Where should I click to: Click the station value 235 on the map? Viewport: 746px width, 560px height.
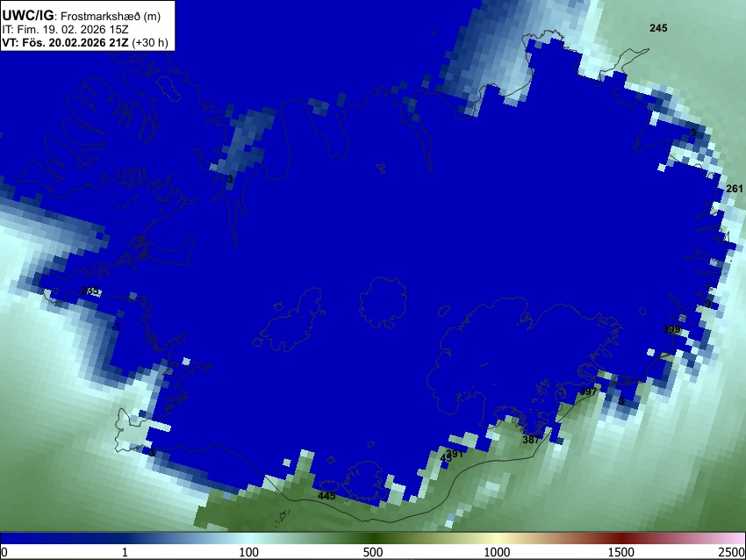coord(90,291)
